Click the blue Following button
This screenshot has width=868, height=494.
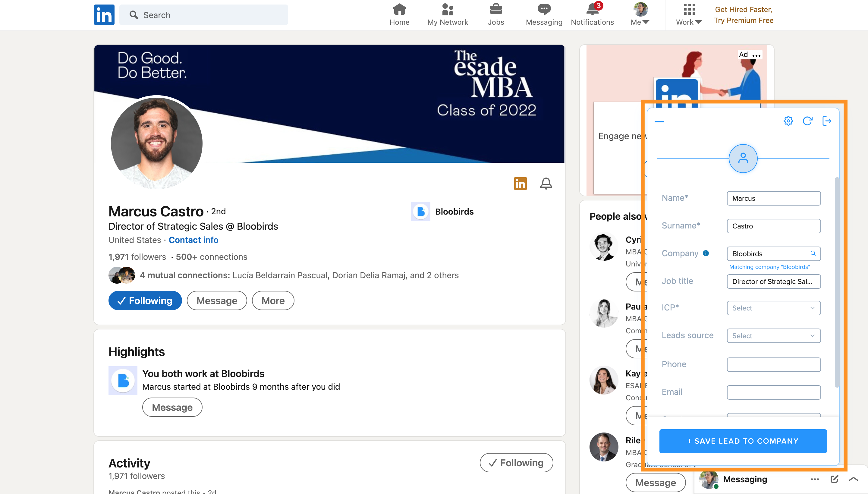145,300
